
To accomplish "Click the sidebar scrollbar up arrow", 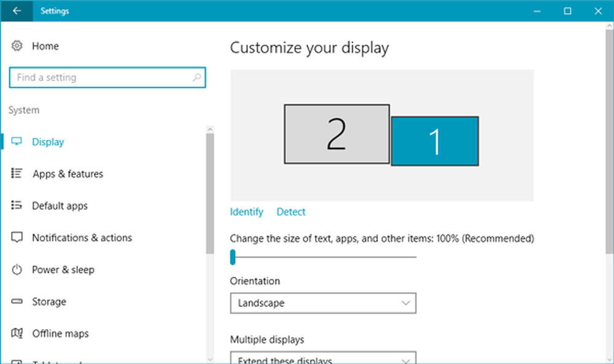I will (x=210, y=129).
